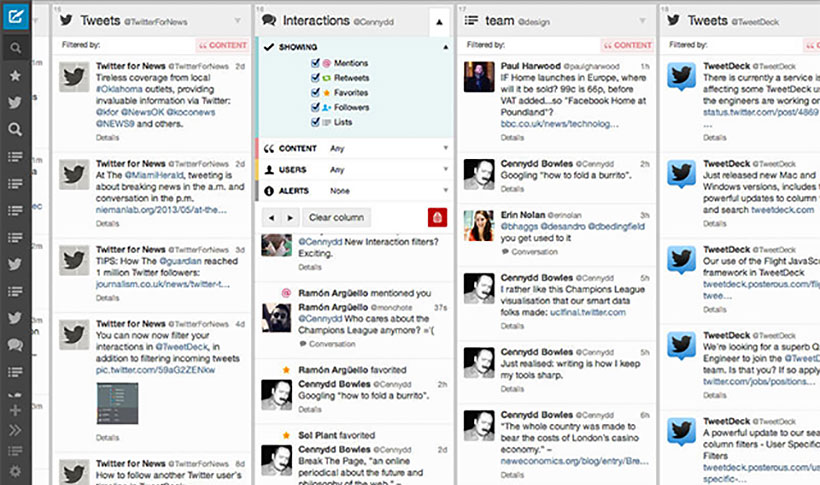820x485 pixels.
Task: Toggle the Followers checkbox
Action: [x=315, y=107]
